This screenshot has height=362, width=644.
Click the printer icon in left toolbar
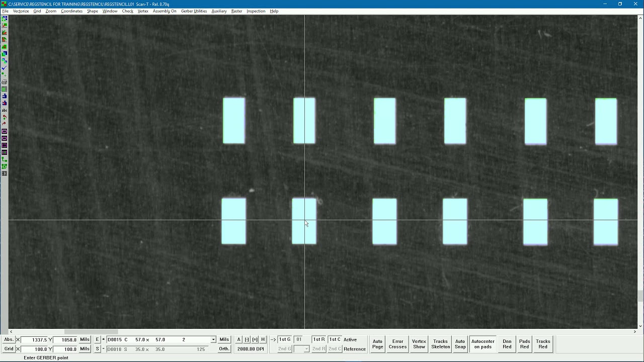(x=5, y=82)
